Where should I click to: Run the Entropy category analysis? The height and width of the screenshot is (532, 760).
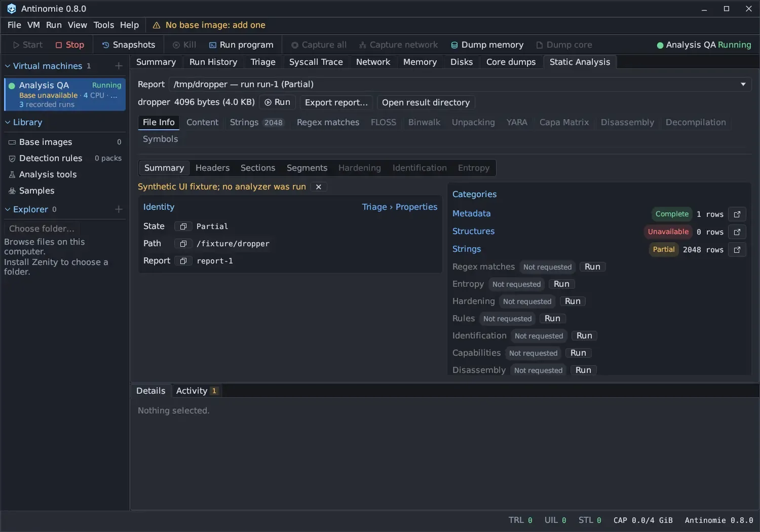coord(561,284)
